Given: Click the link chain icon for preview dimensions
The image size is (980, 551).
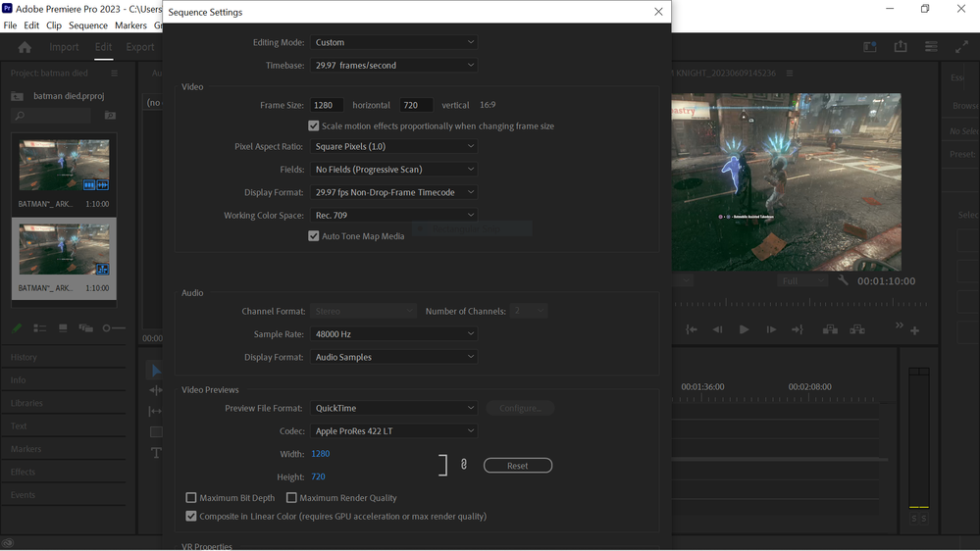Looking at the screenshot, I should tap(464, 465).
